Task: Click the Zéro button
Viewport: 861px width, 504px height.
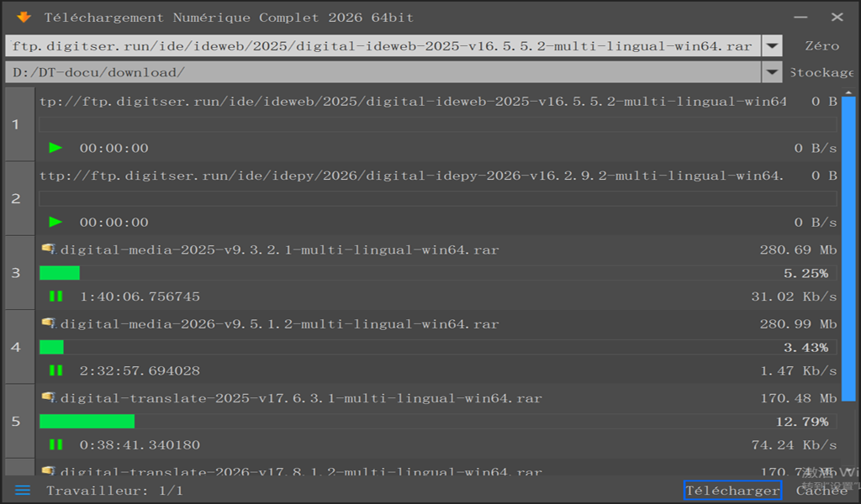Action: (821, 46)
